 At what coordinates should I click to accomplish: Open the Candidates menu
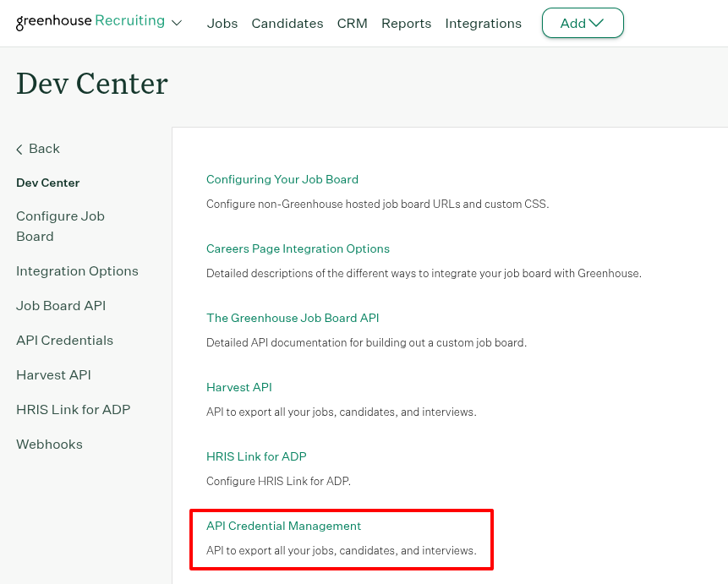[287, 23]
